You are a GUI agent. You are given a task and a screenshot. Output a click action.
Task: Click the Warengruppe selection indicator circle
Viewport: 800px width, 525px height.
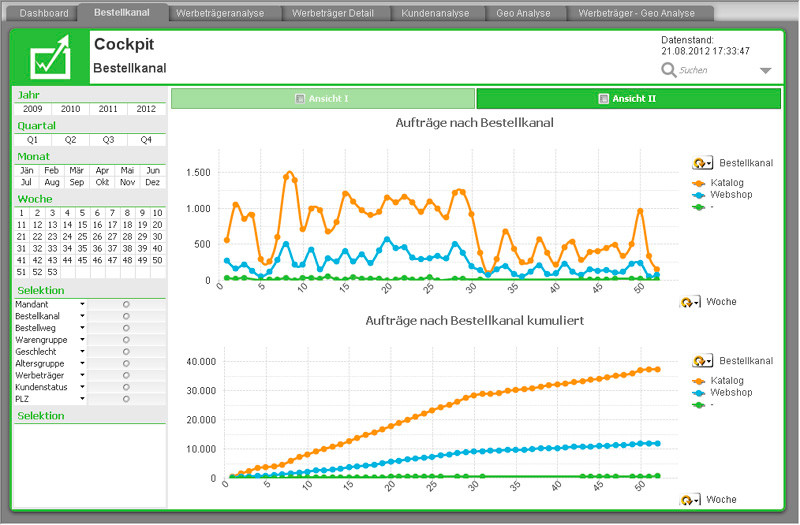126,340
